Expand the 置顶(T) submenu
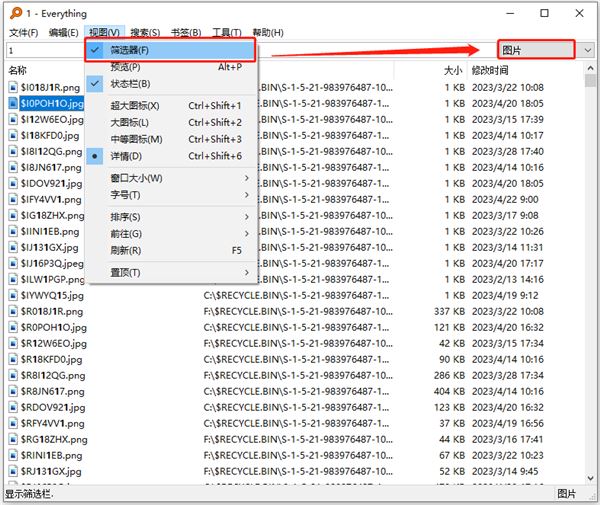This screenshot has width=600, height=505. point(170,272)
